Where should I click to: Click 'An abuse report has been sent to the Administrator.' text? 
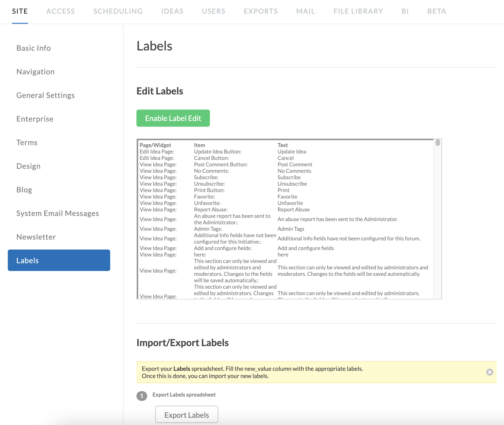tap(338, 219)
